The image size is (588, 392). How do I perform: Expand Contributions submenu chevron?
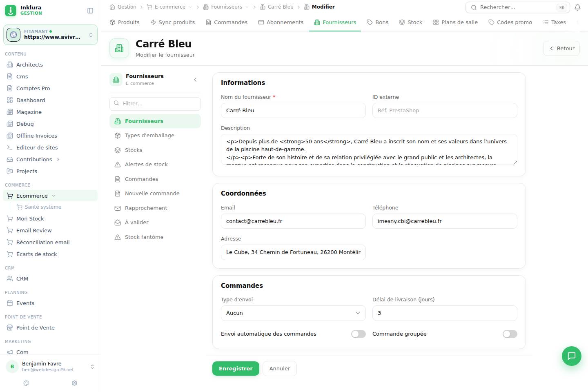[x=58, y=159]
